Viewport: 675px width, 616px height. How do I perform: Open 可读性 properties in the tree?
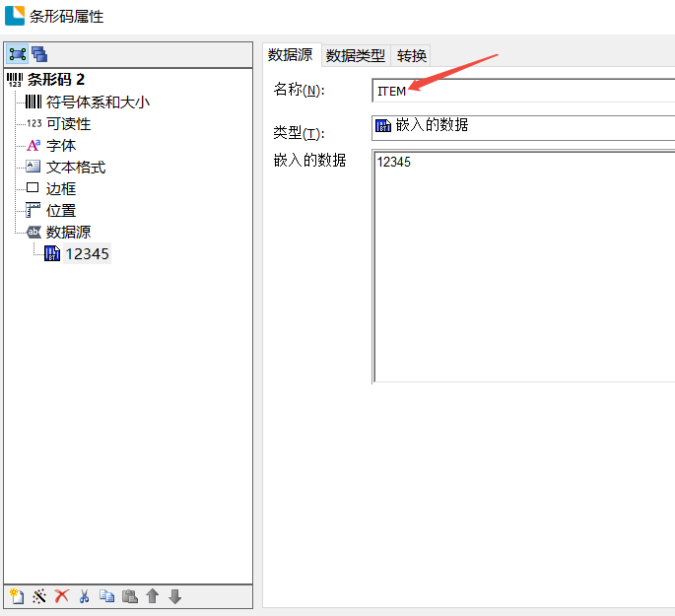(x=68, y=124)
